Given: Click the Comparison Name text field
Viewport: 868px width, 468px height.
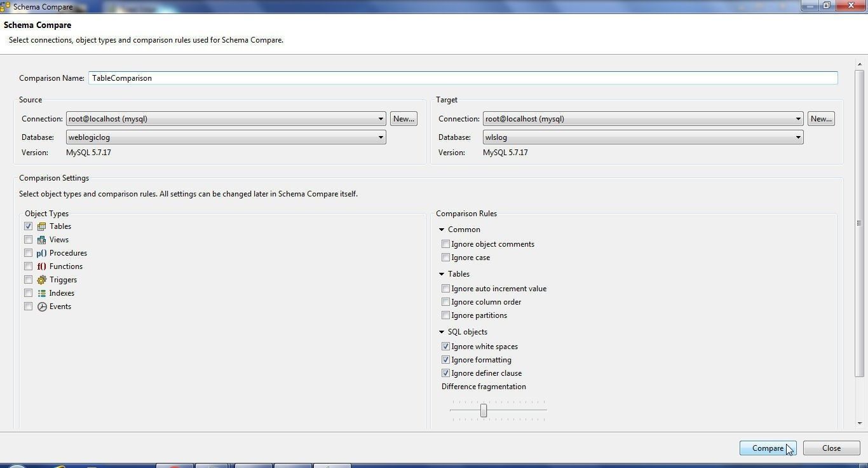Looking at the screenshot, I should click(463, 78).
